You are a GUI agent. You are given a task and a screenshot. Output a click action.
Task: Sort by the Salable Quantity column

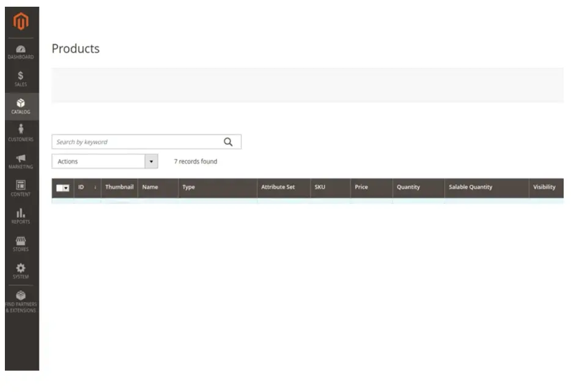pyautogui.click(x=487, y=187)
